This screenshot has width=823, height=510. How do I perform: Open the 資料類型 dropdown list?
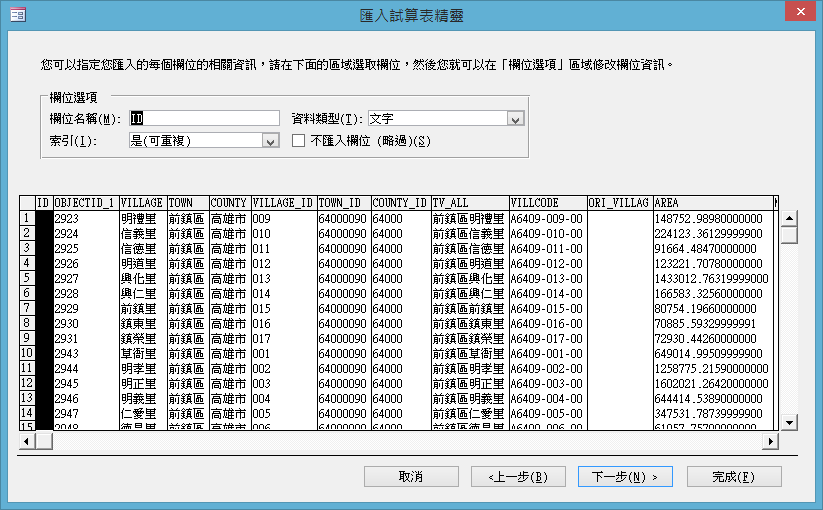click(x=516, y=119)
